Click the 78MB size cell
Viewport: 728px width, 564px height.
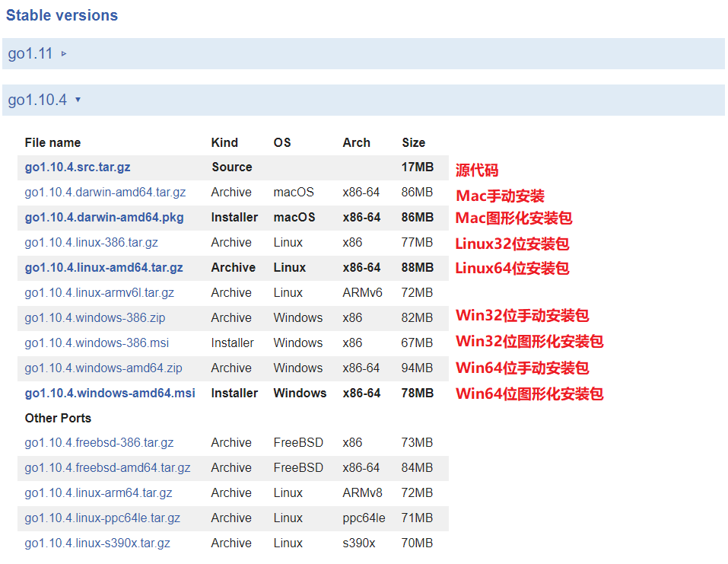(x=418, y=393)
